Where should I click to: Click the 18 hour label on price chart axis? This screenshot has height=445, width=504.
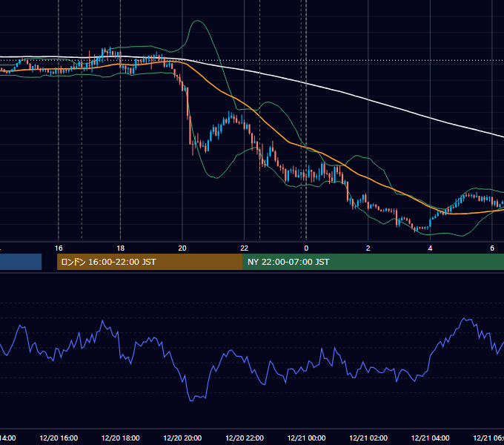click(121, 248)
